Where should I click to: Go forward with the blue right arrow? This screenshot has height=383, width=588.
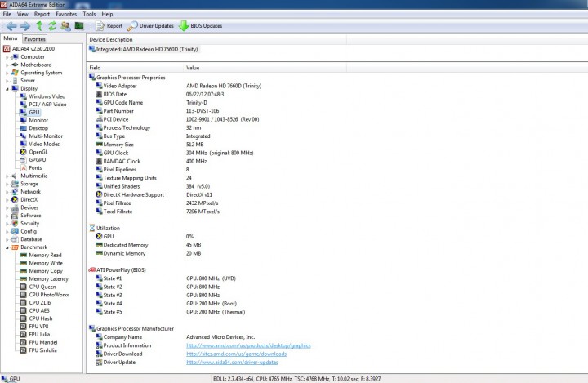click(24, 26)
